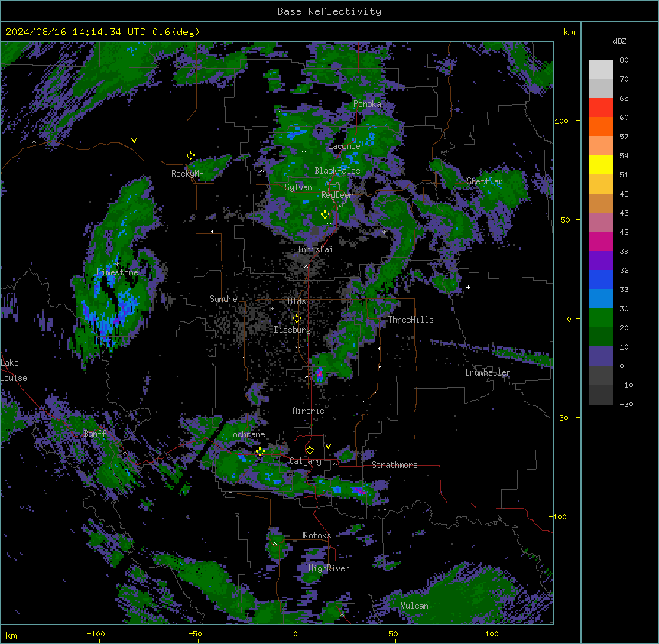The image size is (659, 644).
Task: Click the magenta echo southeast of Calgary
Action: coord(359,490)
